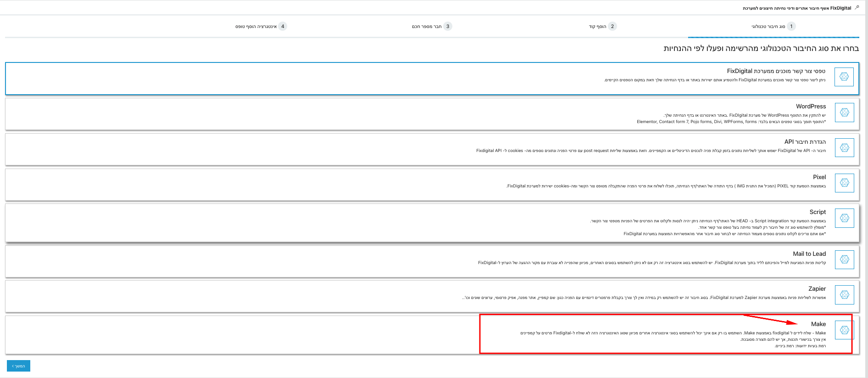Click the API connection card icon

coord(844,147)
